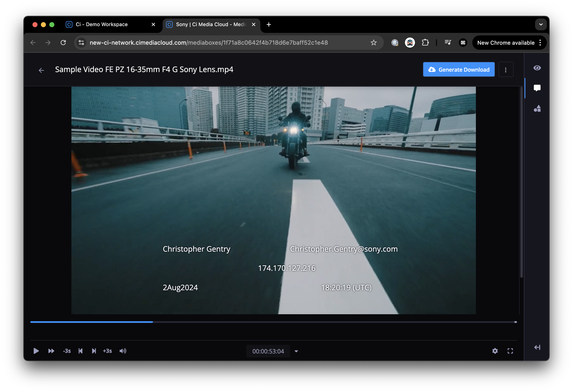Click the Generate Download button

459,70
